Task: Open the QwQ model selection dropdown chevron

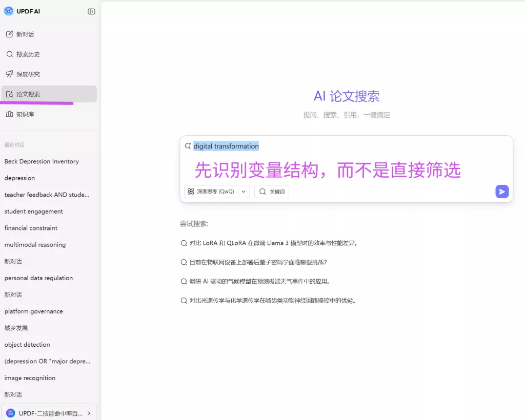Action: click(244, 192)
